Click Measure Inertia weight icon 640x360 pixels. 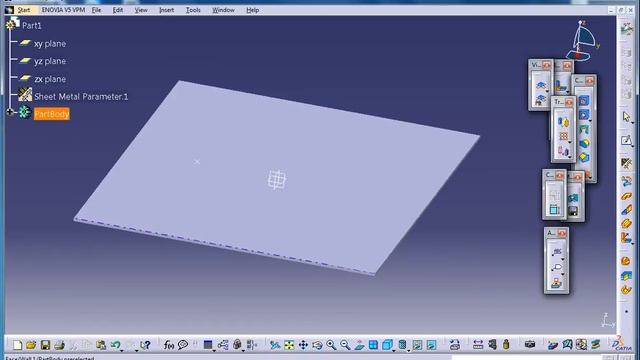pos(506,345)
